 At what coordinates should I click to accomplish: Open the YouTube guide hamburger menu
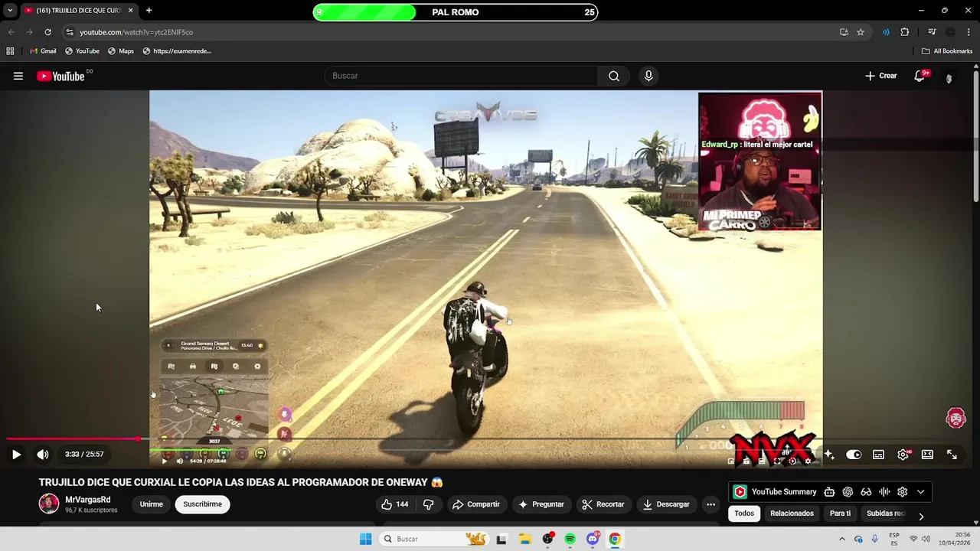click(18, 76)
